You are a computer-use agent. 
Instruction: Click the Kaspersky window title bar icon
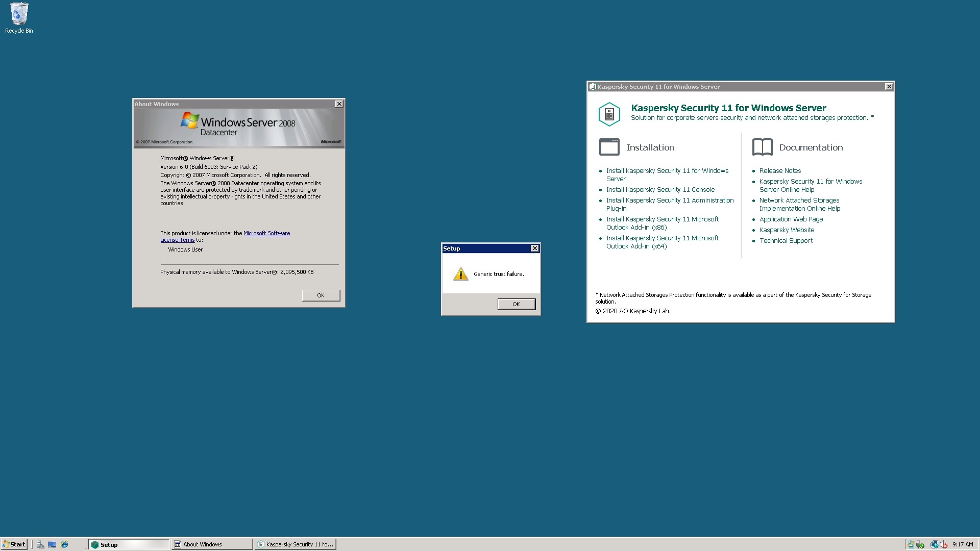(593, 87)
